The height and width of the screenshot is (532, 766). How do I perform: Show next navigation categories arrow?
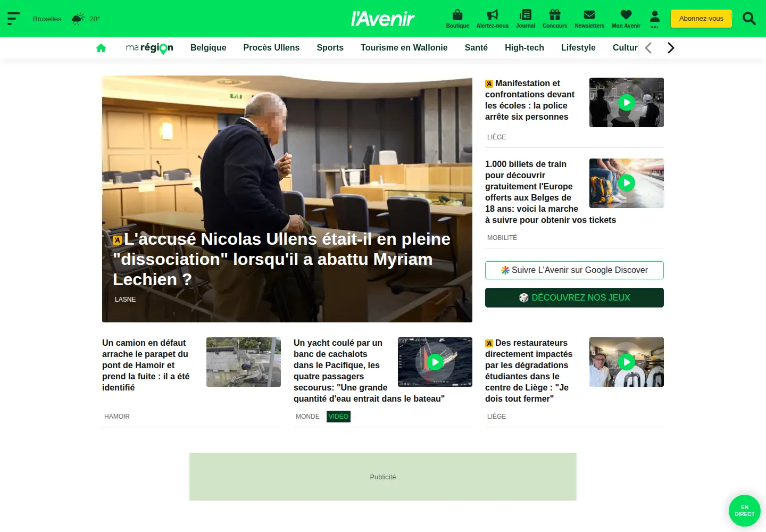click(x=671, y=48)
